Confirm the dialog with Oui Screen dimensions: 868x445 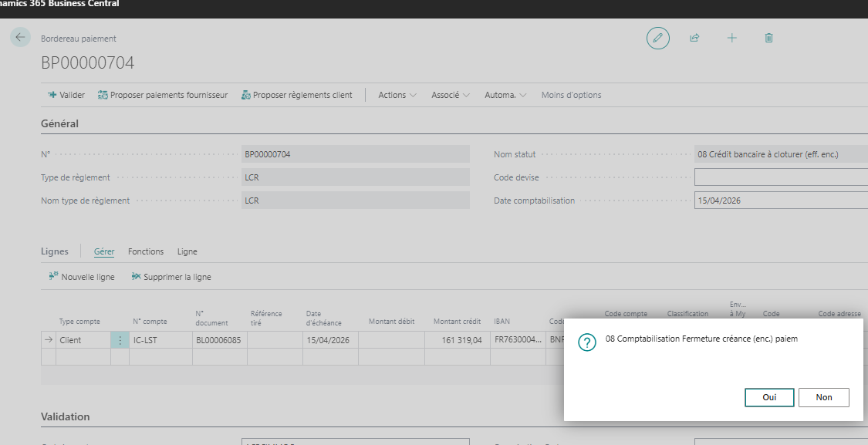(769, 397)
